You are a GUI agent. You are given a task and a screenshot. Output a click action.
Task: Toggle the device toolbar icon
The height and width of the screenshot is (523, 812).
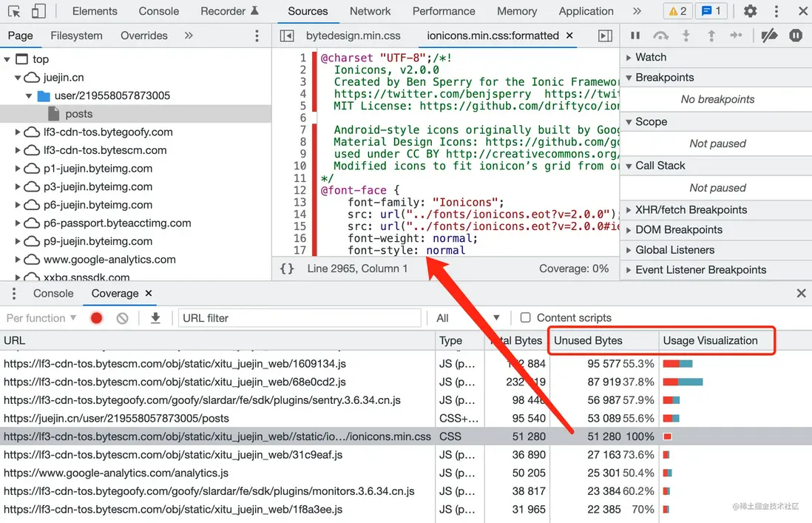38,11
